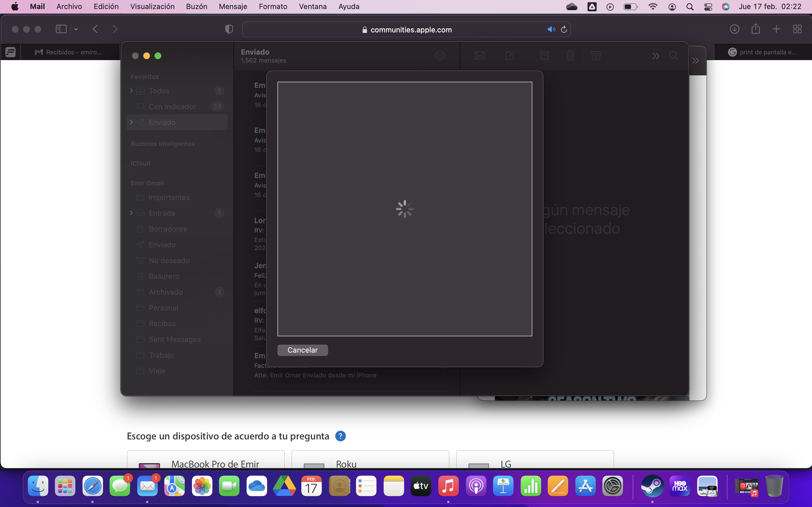This screenshot has height=507, width=812.
Task: Click the trash delete toolbar icon
Action: click(x=570, y=55)
